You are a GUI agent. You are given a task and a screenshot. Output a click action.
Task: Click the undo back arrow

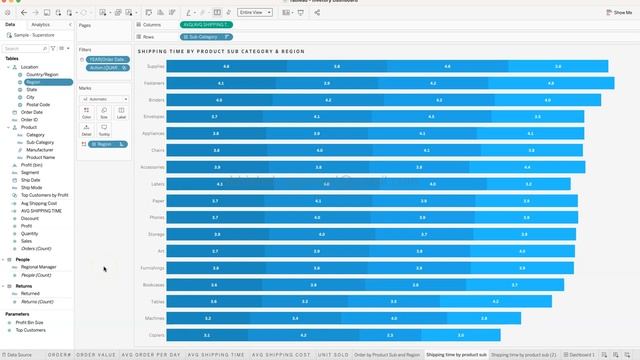point(24,13)
